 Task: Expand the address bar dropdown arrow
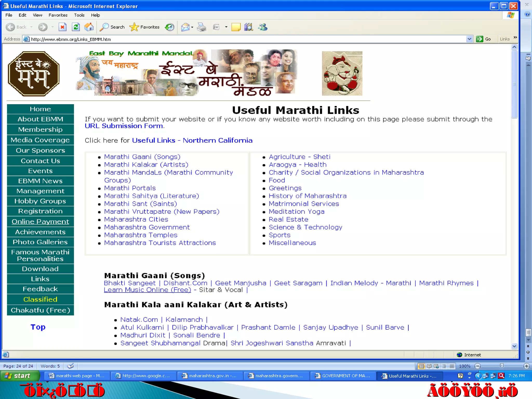coord(469,39)
